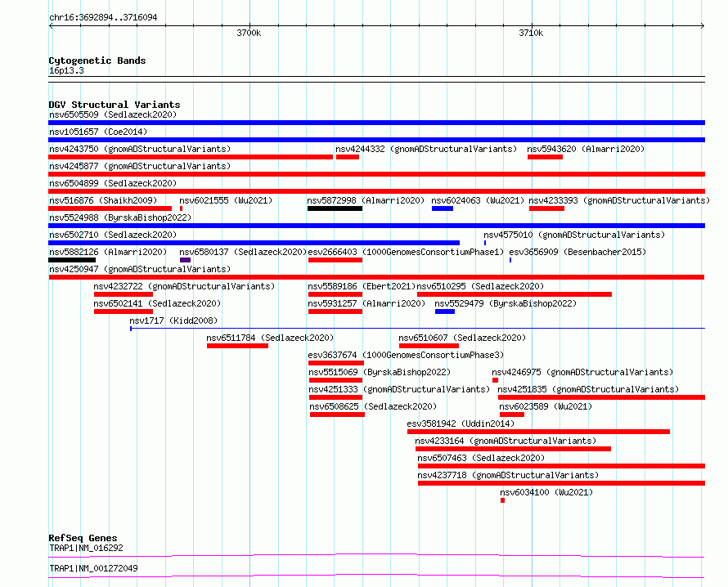Click the red bar under esv2666403
Screen dimensions: 728x587
tap(335, 260)
